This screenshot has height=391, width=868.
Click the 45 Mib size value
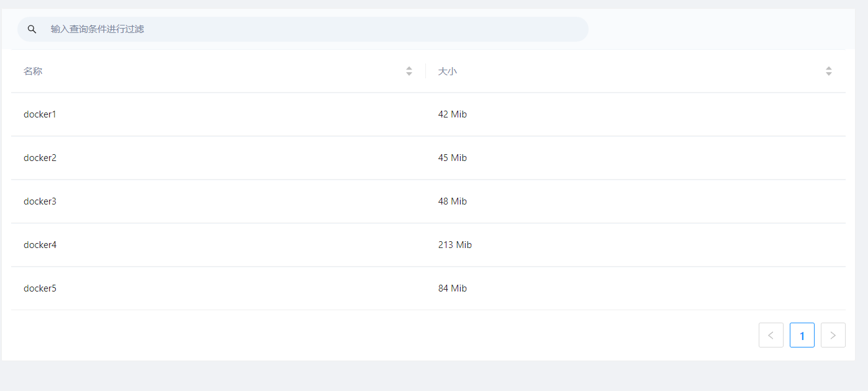click(x=452, y=158)
